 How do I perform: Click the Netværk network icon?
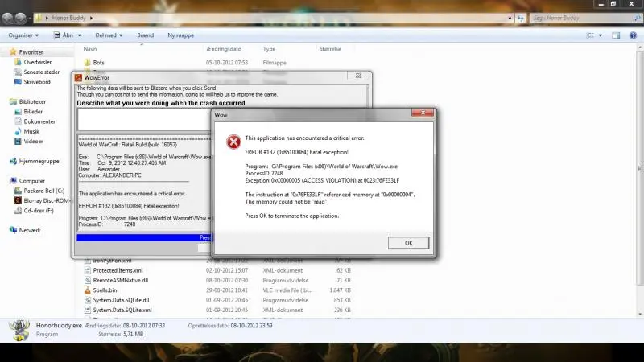tap(13, 230)
